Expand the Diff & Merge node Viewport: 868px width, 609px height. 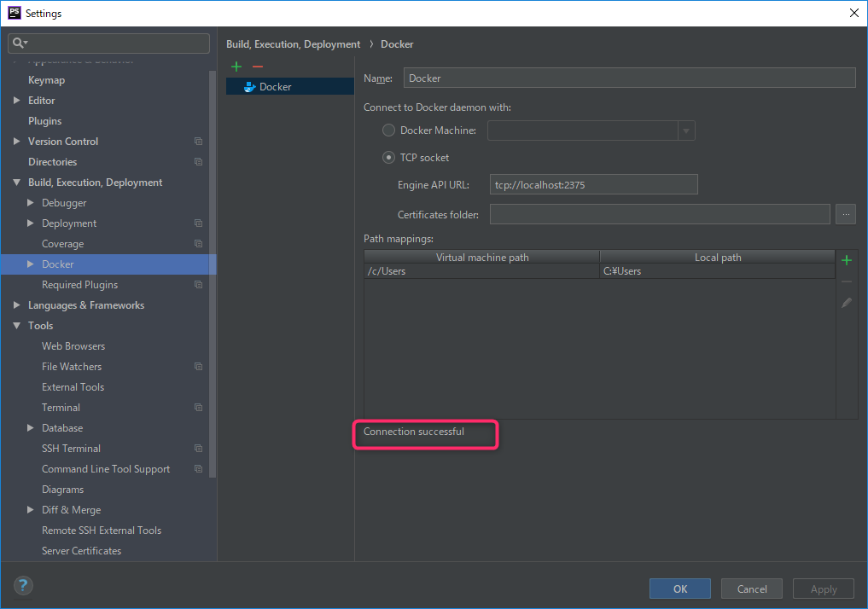click(31, 509)
